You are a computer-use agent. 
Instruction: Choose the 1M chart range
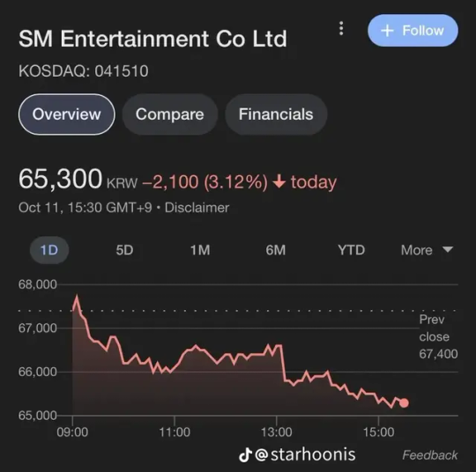200,250
